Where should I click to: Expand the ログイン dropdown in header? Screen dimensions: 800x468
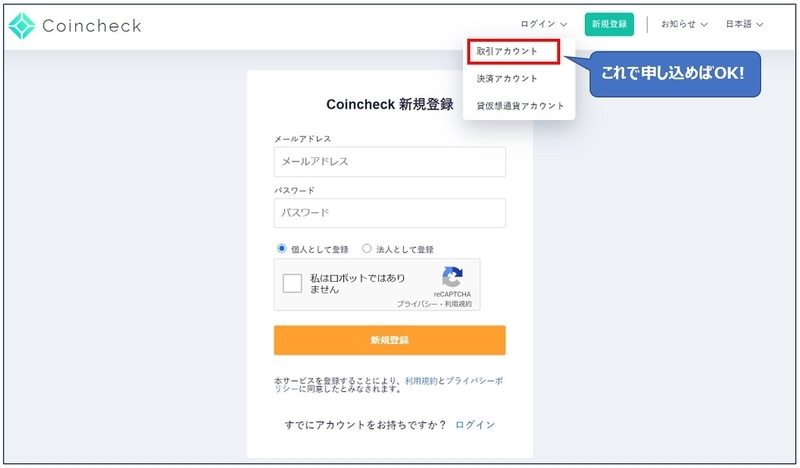click(x=544, y=24)
